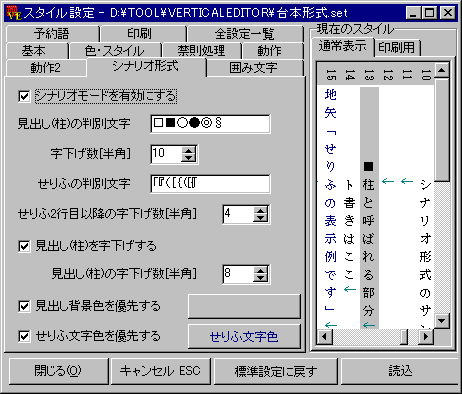Screen dimensions: 462x394
Task: Decrease 見出し(柱)の字下げ数 spinner down
Action: coord(260,278)
